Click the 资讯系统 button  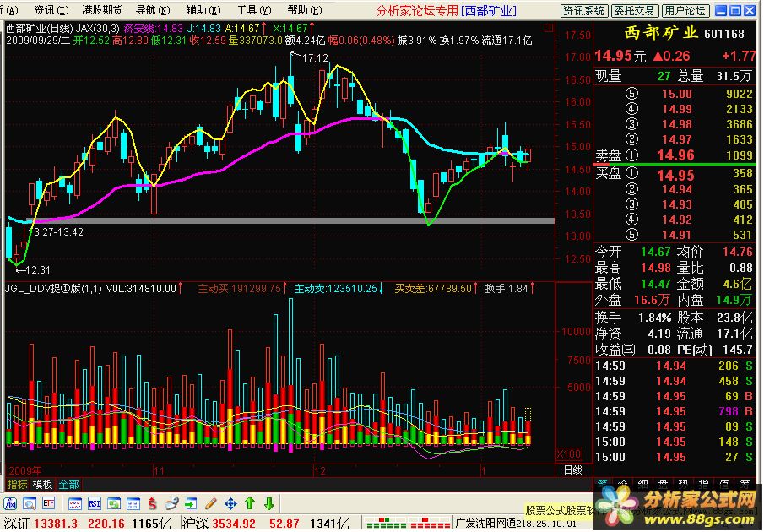coord(583,10)
